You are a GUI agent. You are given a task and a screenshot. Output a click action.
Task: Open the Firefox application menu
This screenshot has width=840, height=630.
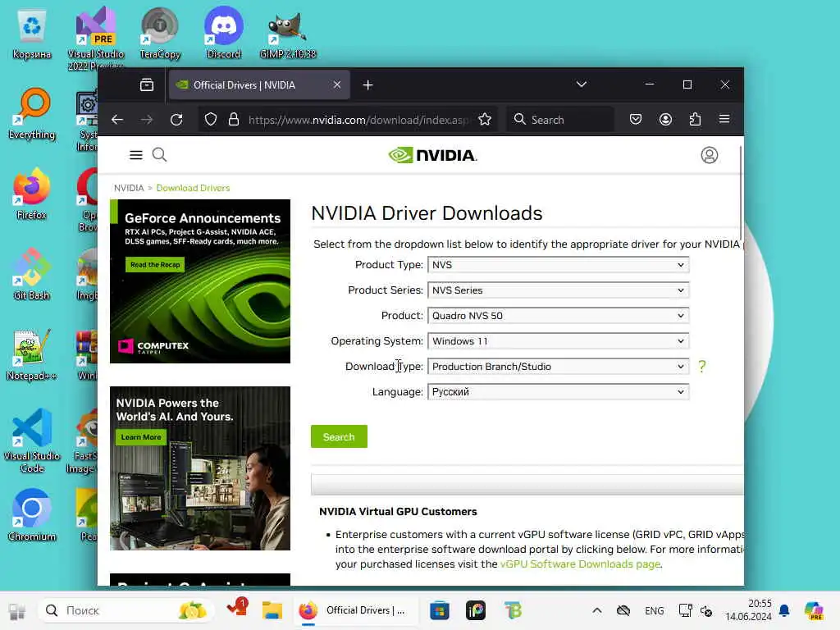pos(724,119)
